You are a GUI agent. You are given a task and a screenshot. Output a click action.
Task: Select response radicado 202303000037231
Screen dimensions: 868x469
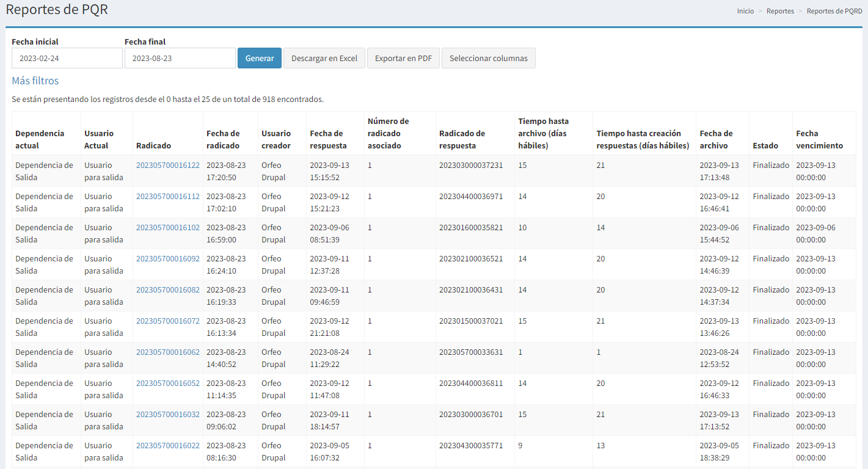tap(471, 165)
